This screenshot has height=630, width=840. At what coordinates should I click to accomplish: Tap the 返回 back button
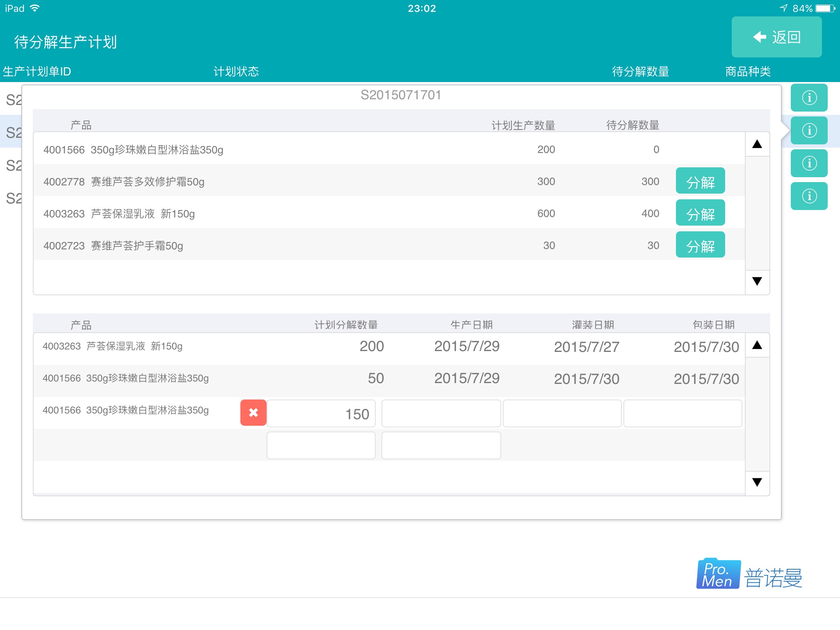(776, 37)
